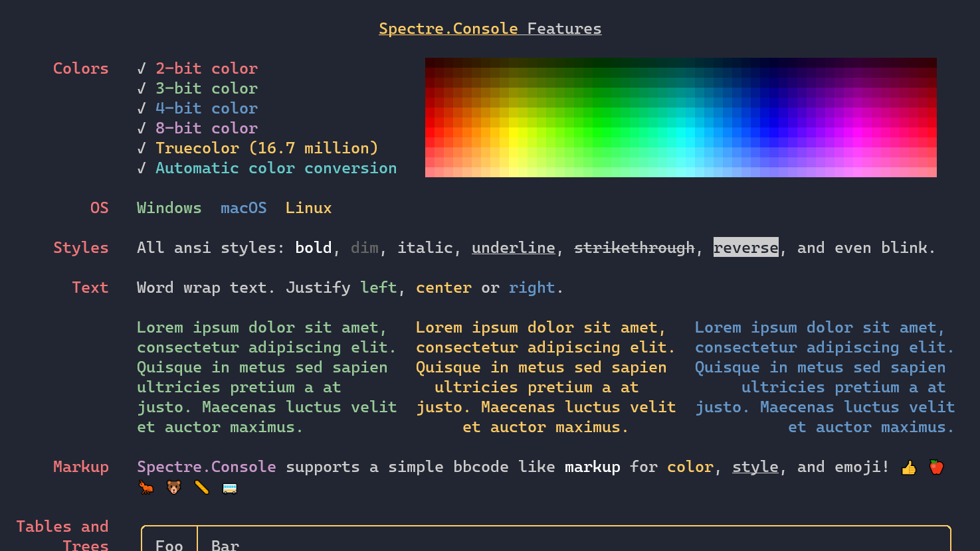Click the 'Windows' text
980x551 pixels.
coord(169,208)
